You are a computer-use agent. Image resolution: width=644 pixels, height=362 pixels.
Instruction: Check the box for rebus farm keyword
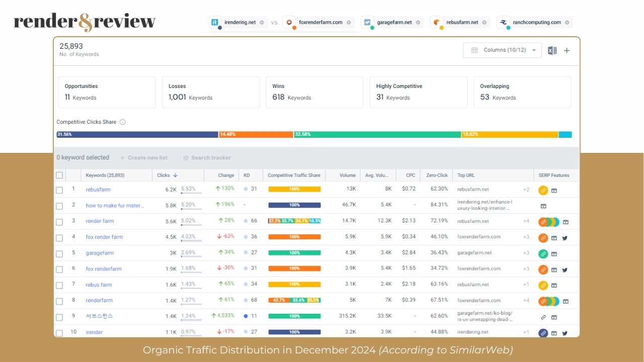point(59,286)
